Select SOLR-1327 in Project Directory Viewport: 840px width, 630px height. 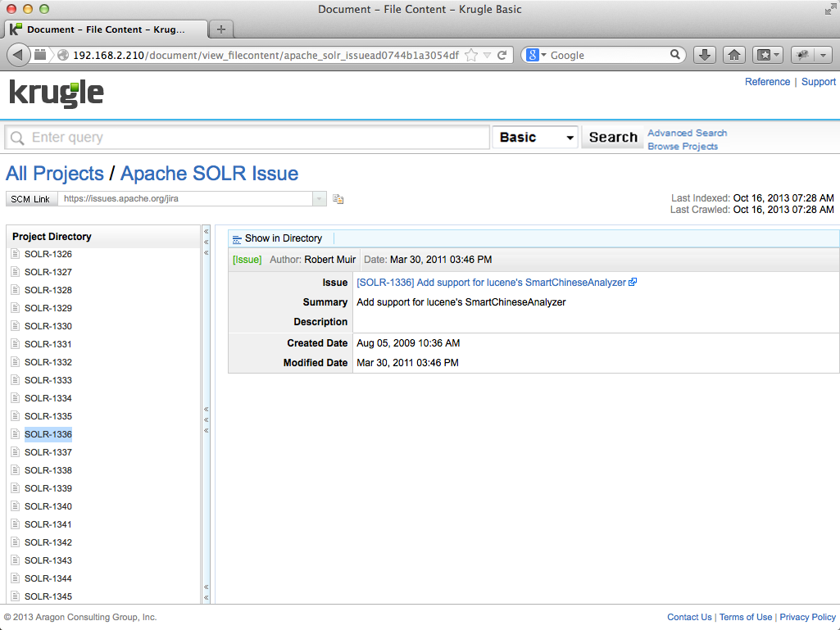[48, 272]
